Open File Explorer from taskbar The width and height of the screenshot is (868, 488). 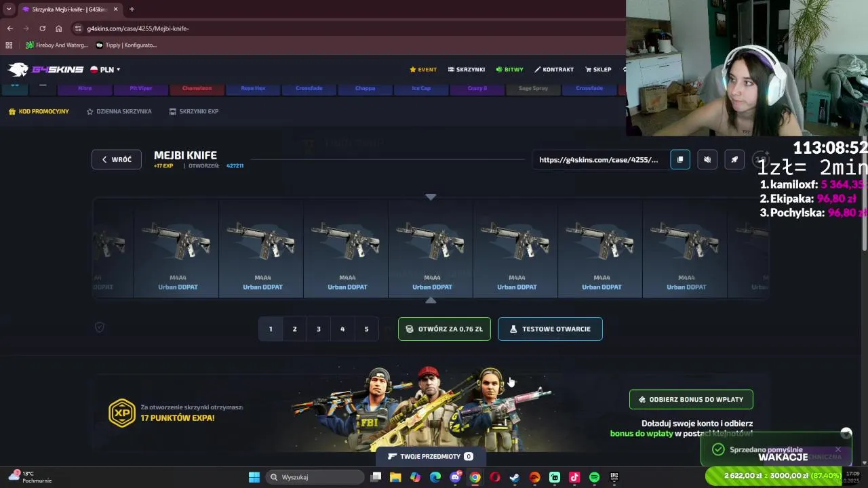point(395,477)
